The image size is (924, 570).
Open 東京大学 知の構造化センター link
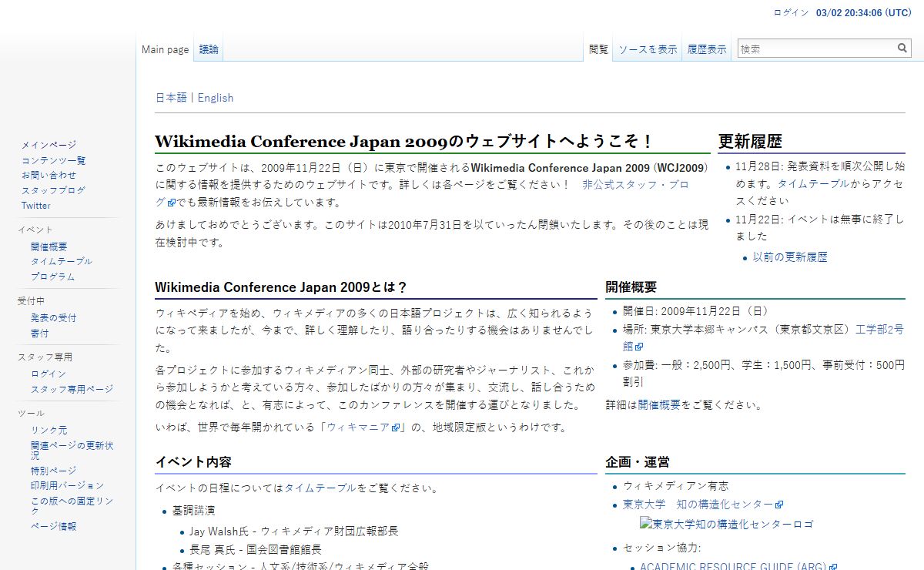(702, 505)
